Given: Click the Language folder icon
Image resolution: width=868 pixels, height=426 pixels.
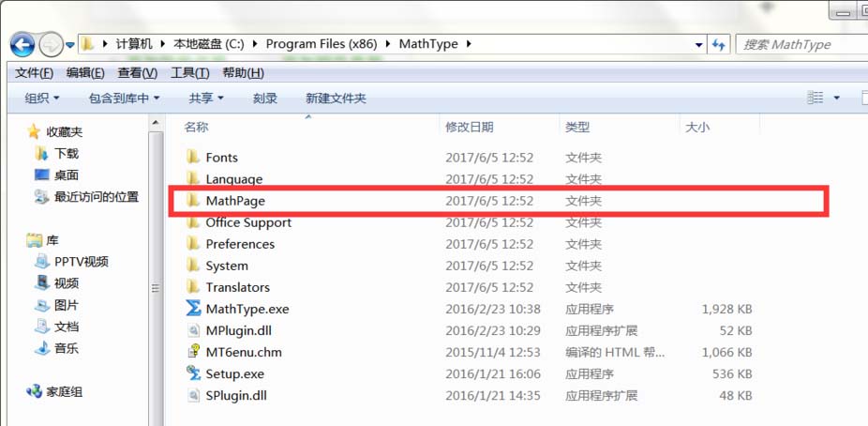Looking at the screenshot, I should pos(193,178).
